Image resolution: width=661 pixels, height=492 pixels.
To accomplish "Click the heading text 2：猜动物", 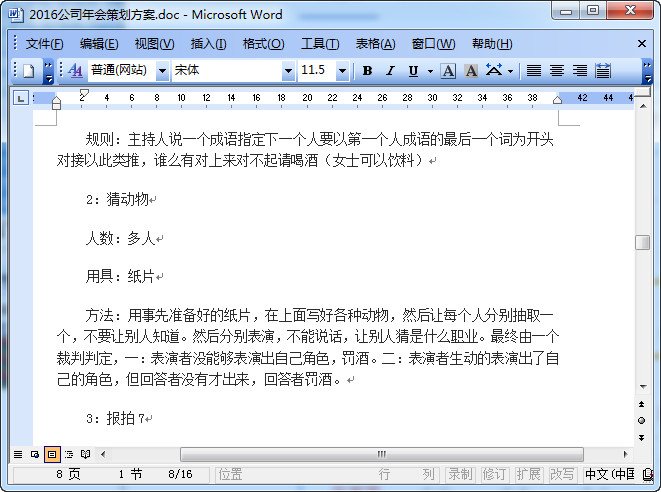I will (x=118, y=199).
